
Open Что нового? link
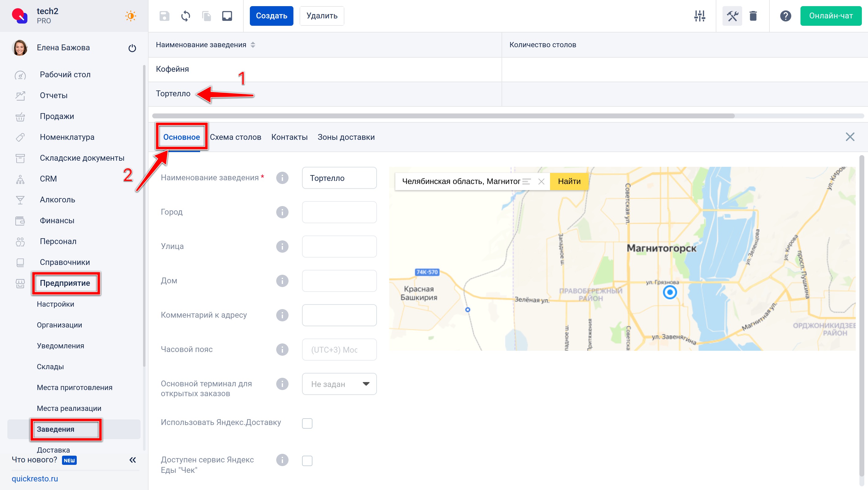34,460
